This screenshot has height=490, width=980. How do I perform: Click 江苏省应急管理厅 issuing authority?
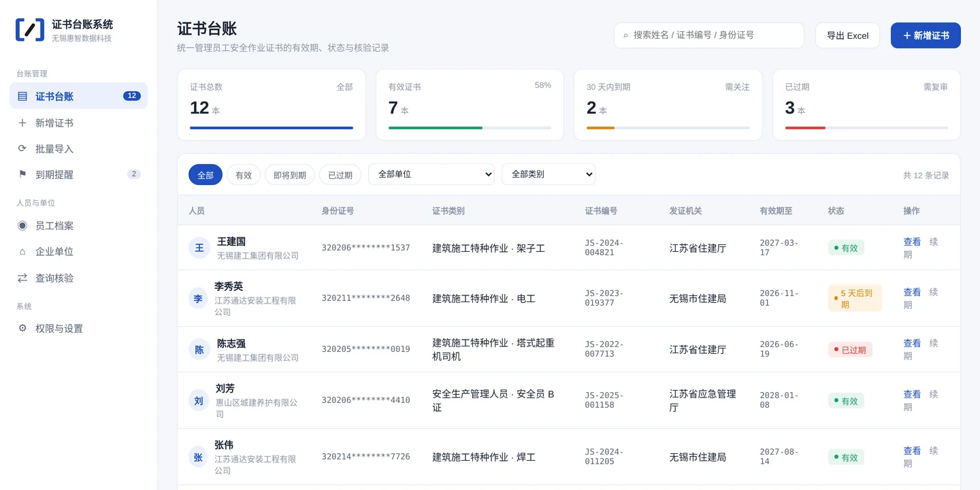click(x=703, y=400)
